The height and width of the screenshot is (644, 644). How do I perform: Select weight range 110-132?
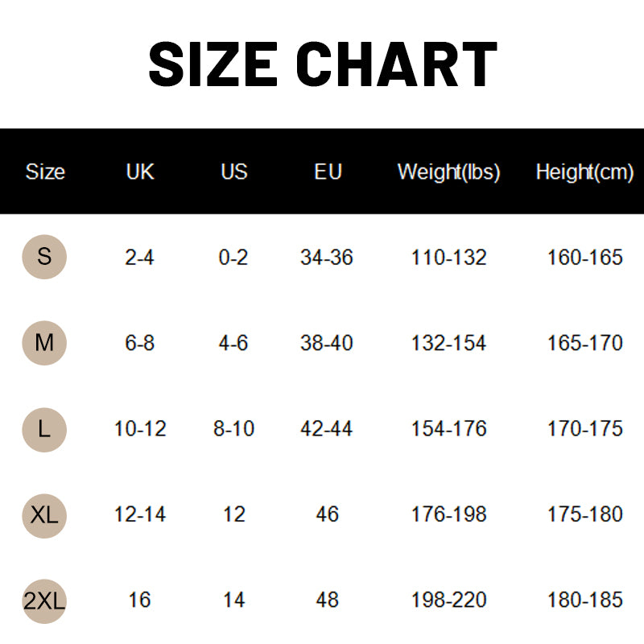[448, 258]
